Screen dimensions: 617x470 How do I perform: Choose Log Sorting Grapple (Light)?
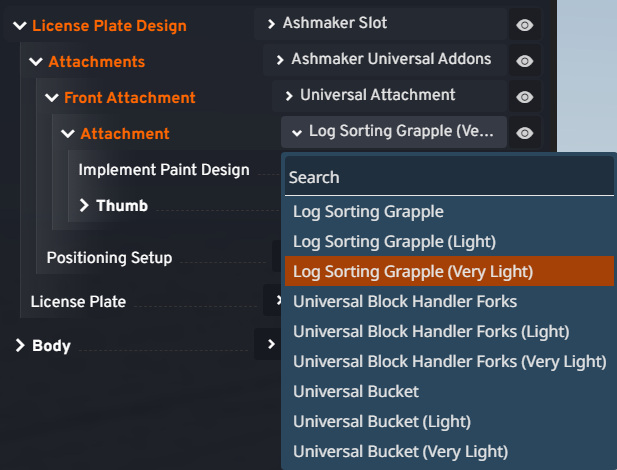point(394,241)
